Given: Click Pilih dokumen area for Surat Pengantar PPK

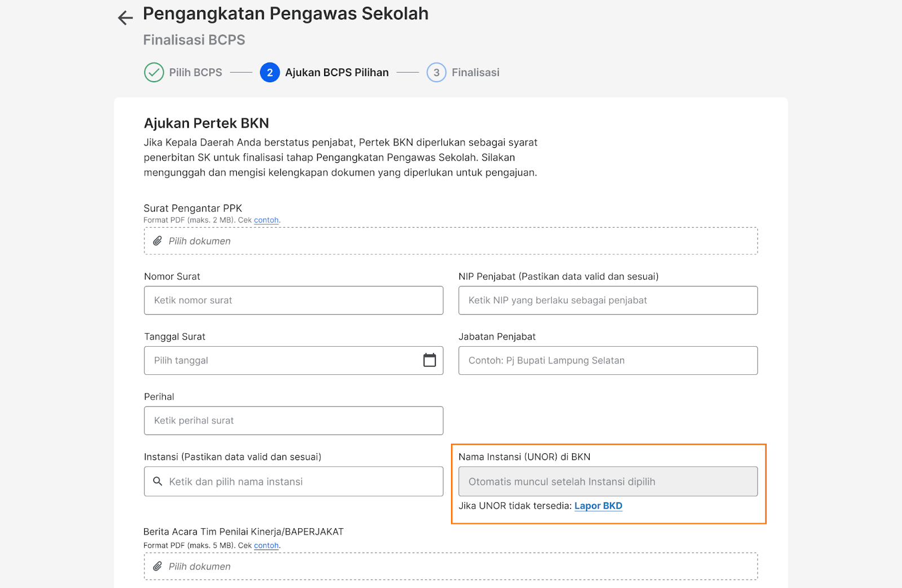Looking at the screenshot, I should 451,241.
